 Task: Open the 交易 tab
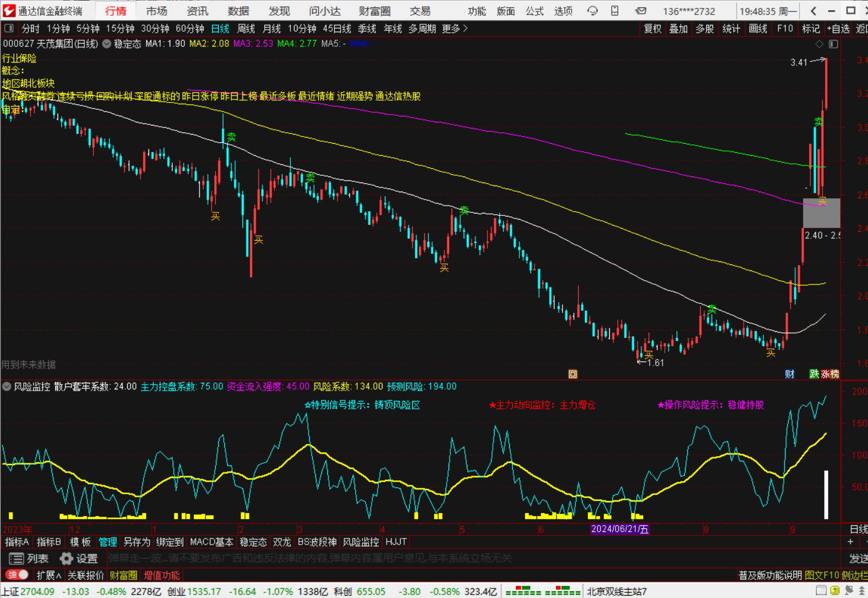click(x=420, y=11)
